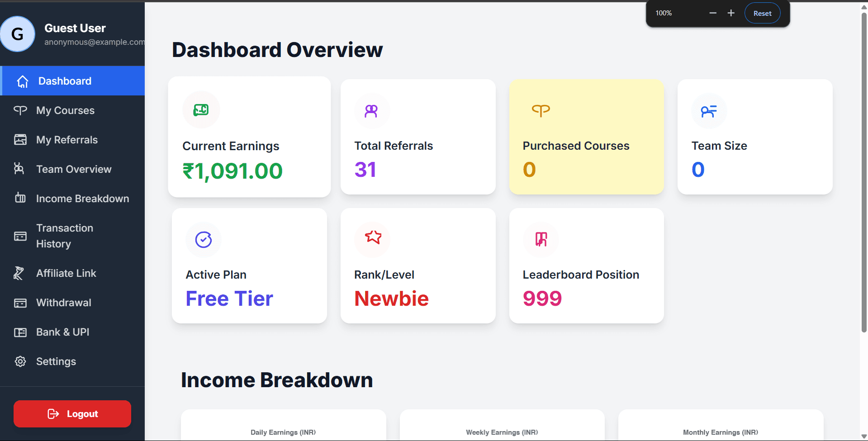The width and height of the screenshot is (868, 441).
Task: Click the Rank/Level star icon
Action: (x=372, y=239)
